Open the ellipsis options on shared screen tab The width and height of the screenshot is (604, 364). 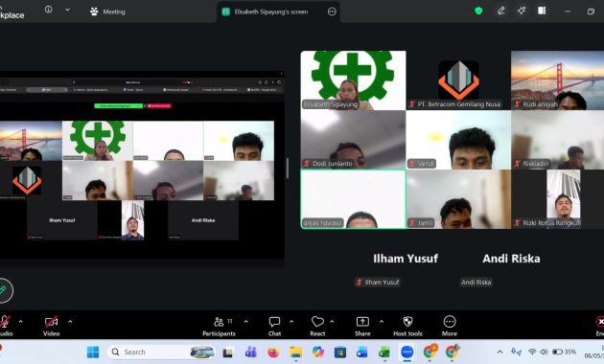click(x=332, y=11)
